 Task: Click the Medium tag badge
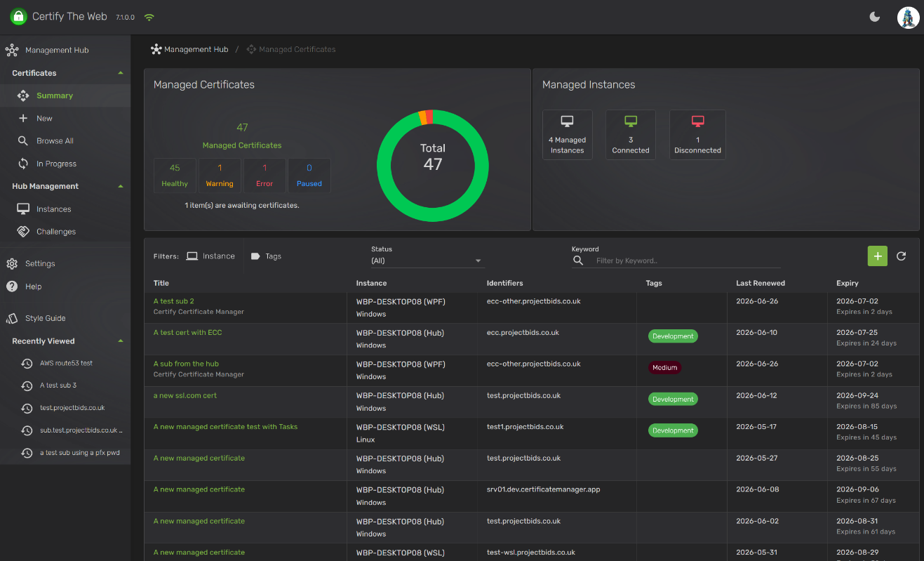(x=664, y=367)
